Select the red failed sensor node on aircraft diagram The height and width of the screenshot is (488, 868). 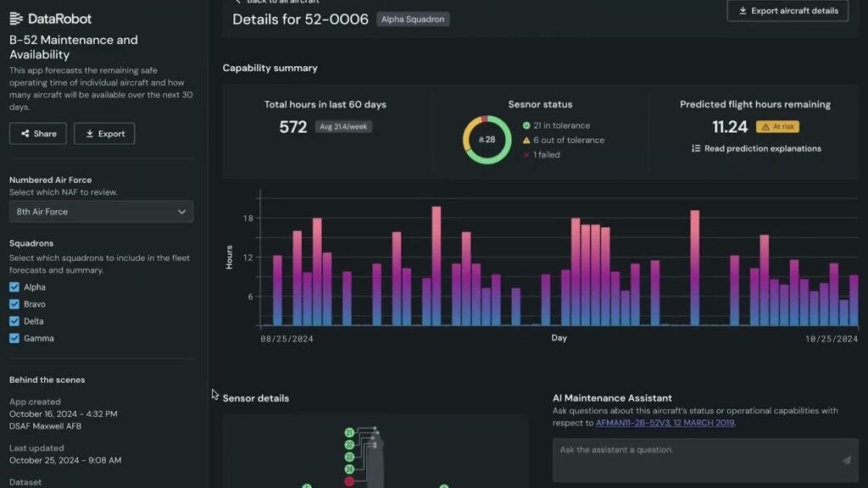[349, 480]
